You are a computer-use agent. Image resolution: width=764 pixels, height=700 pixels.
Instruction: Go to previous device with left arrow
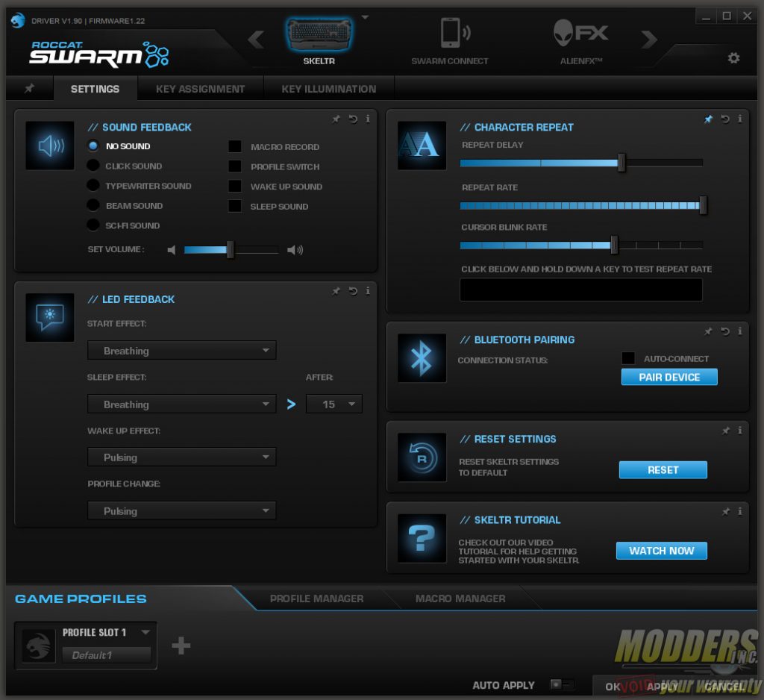257,39
